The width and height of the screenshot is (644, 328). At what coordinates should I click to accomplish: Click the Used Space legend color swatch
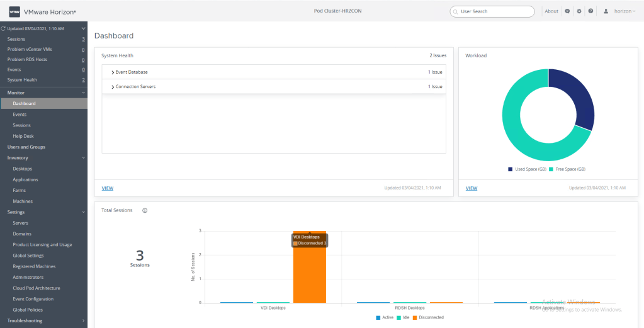click(510, 169)
